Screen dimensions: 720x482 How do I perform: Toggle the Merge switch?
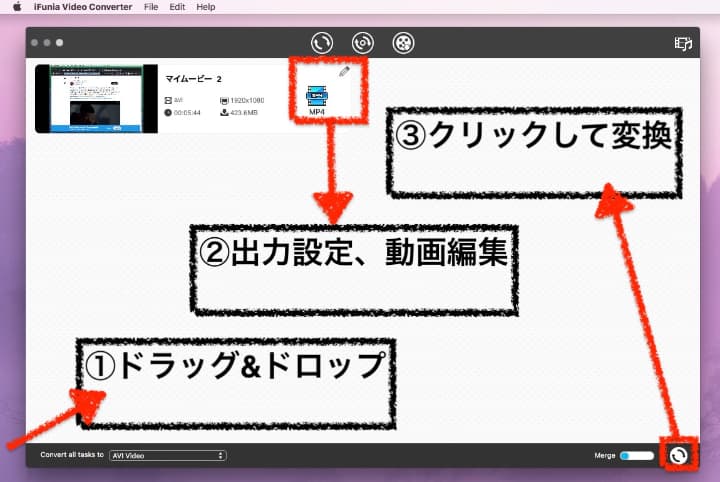pos(636,456)
